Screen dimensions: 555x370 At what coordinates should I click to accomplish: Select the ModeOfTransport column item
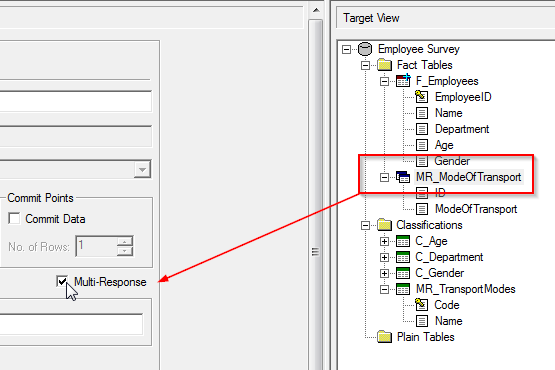pyautogui.click(x=476, y=209)
